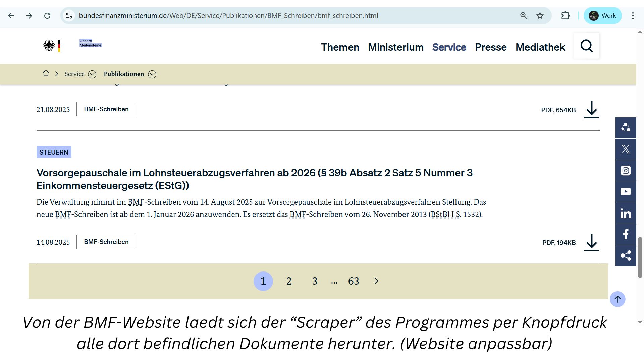The image size is (644, 362).
Task: Click the scroll-to-top arrow button
Action: [x=617, y=299]
